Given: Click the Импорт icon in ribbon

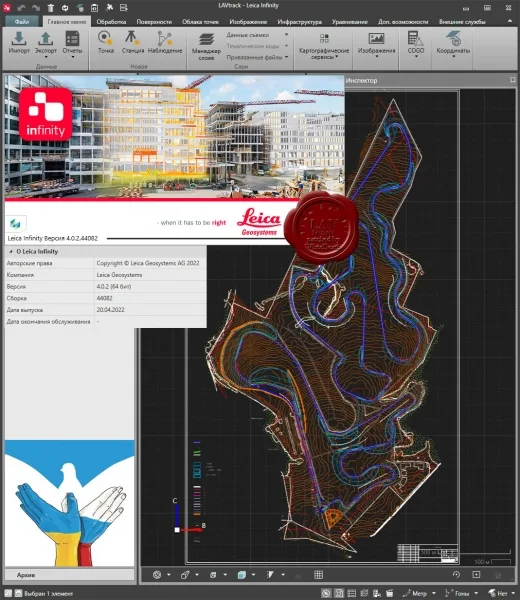Looking at the screenshot, I should 19,39.
